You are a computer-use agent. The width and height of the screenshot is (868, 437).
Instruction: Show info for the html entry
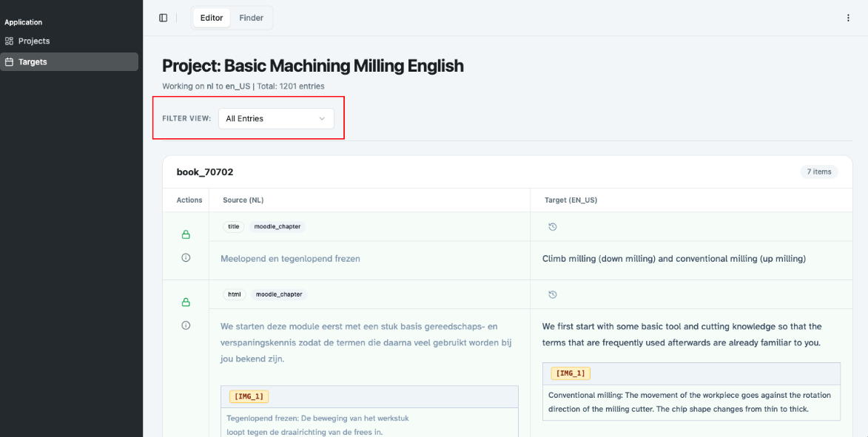tap(186, 325)
